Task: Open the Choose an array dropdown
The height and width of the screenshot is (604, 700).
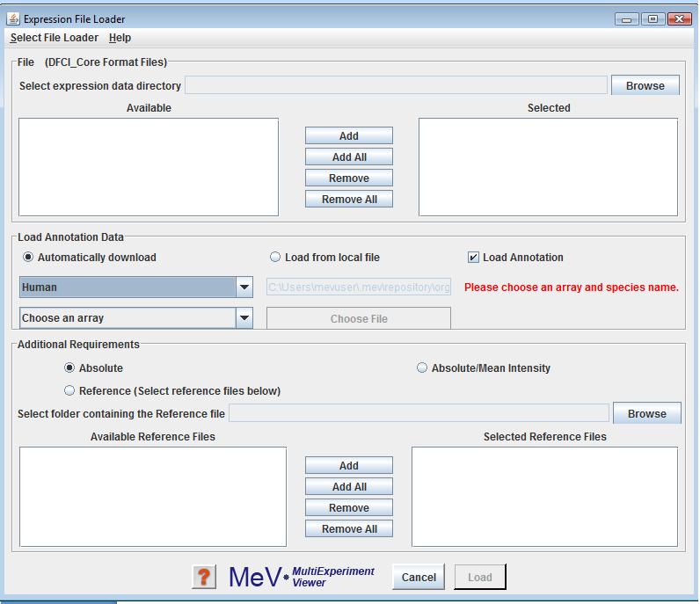Action: coord(244,318)
